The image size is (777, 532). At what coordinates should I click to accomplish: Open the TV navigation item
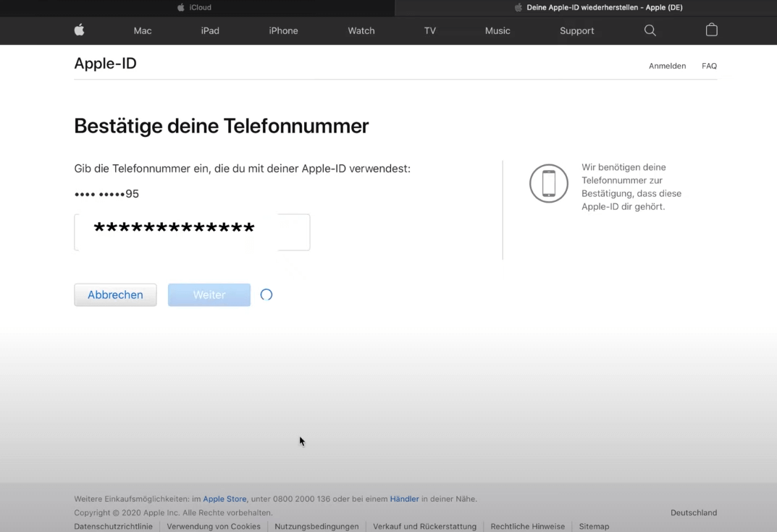click(x=430, y=30)
